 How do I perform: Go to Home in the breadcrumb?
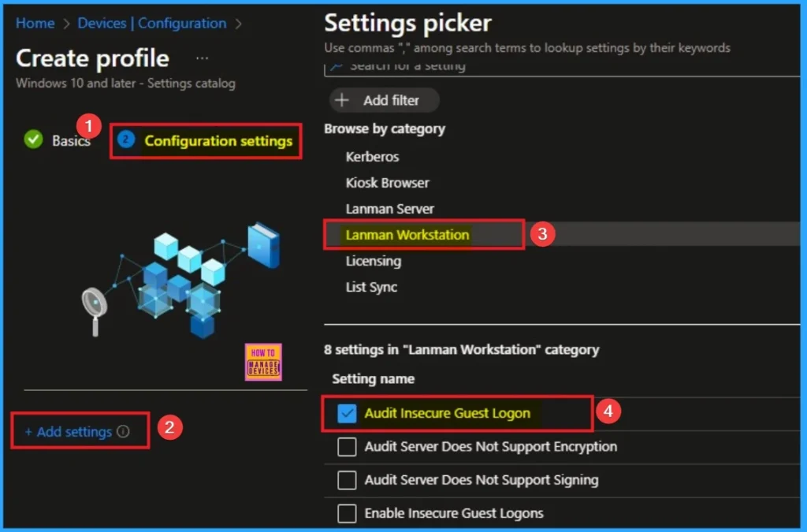tap(35, 23)
